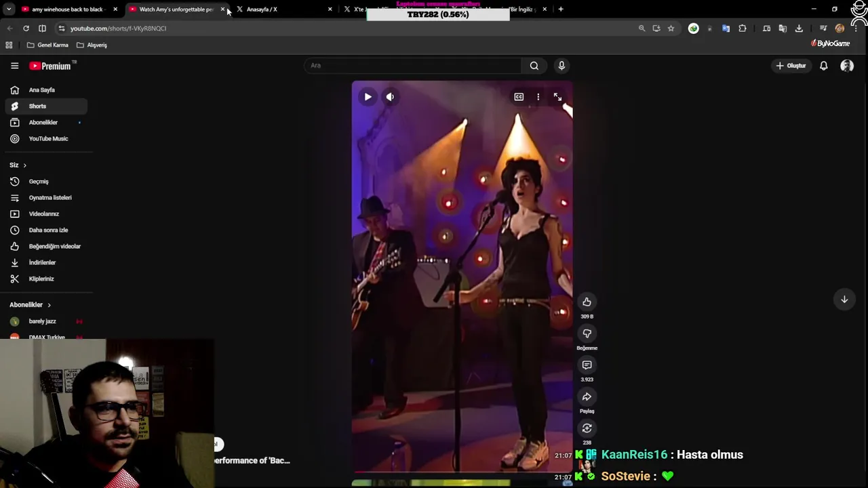Image resolution: width=868 pixels, height=488 pixels.
Task: Reload the page
Action: point(26,28)
